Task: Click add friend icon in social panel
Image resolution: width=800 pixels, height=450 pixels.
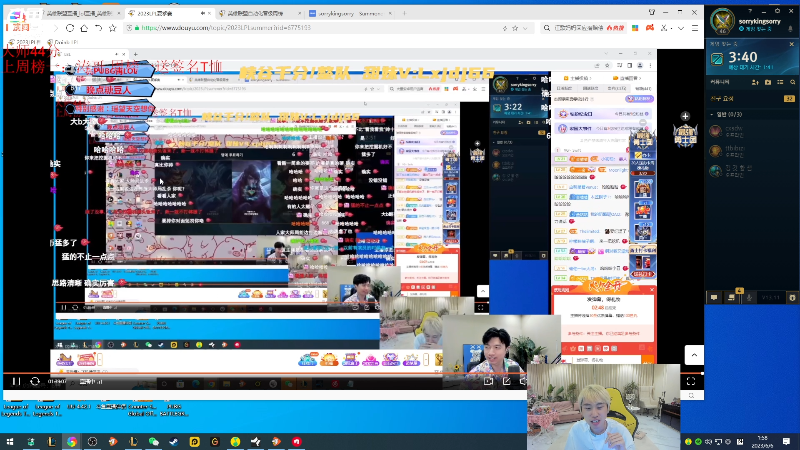Action: click(x=755, y=82)
